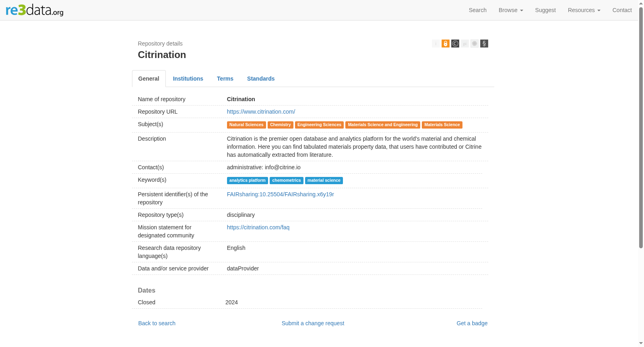Open the Contact page
Image resolution: width=644 pixels, height=347 pixels.
coord(622,10)
